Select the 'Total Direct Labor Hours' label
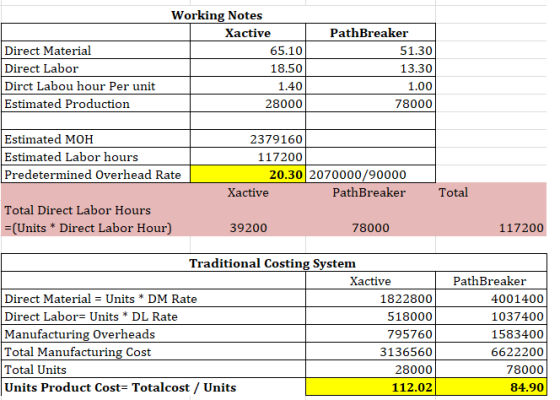The height and width of the screenshot is (400, 560). click(x=78, y=210)
